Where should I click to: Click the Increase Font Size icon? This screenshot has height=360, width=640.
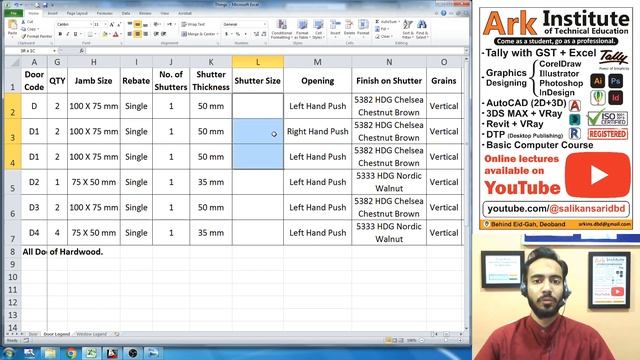[x=111, y=24]
